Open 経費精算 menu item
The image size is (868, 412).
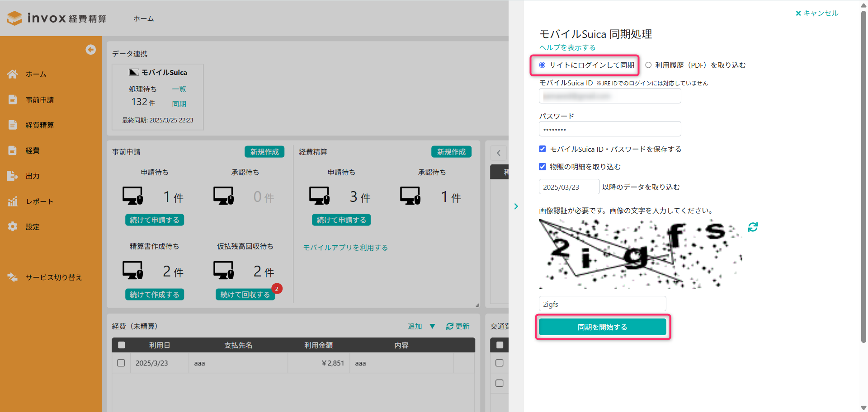pos(40,125)
